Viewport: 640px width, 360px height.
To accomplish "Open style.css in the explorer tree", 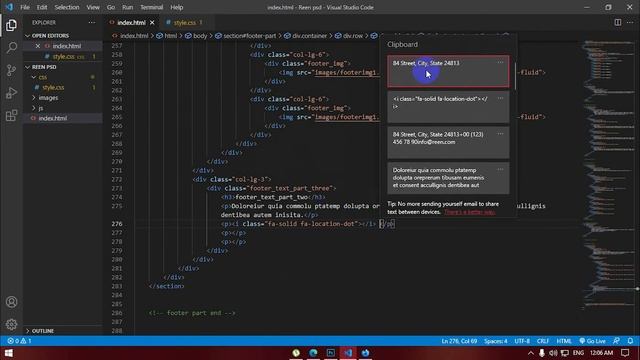I will click(53, 87).
